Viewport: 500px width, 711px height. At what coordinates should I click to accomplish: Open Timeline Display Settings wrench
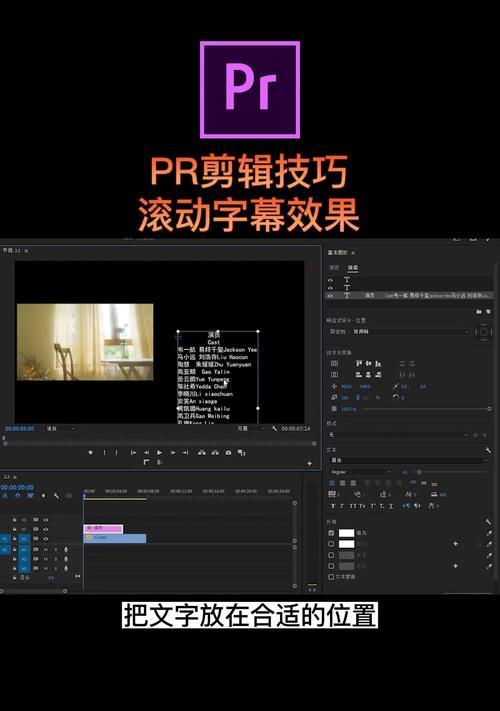pyautogui.click(x=56, y=496)
